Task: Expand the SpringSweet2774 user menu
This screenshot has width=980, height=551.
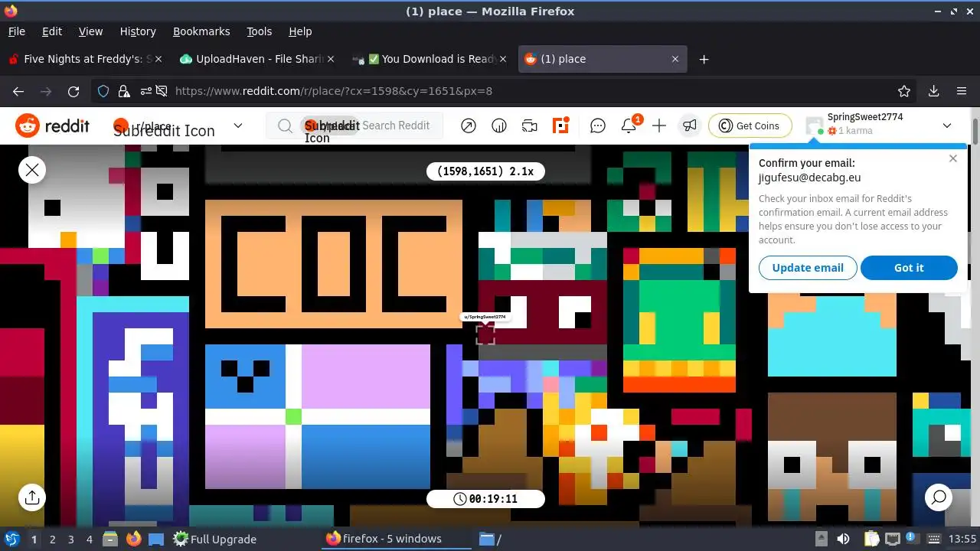Action: click(947, 126)
